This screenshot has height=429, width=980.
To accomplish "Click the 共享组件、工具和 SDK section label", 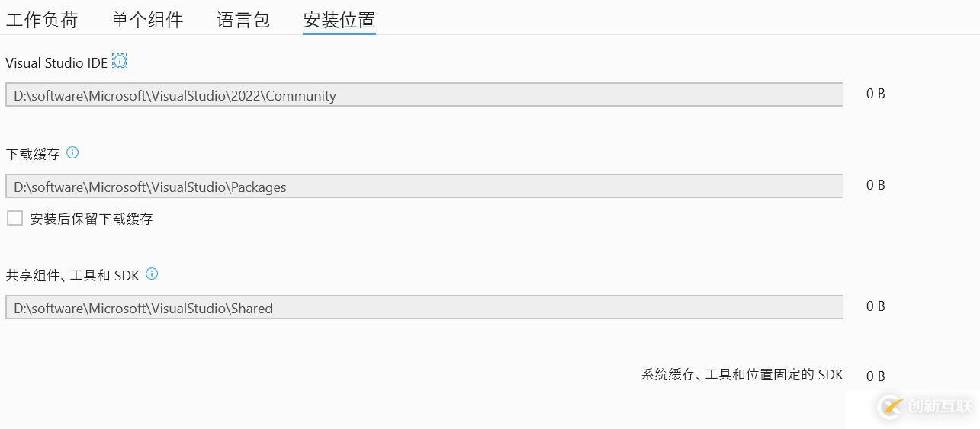I will (x=72, y=275).
